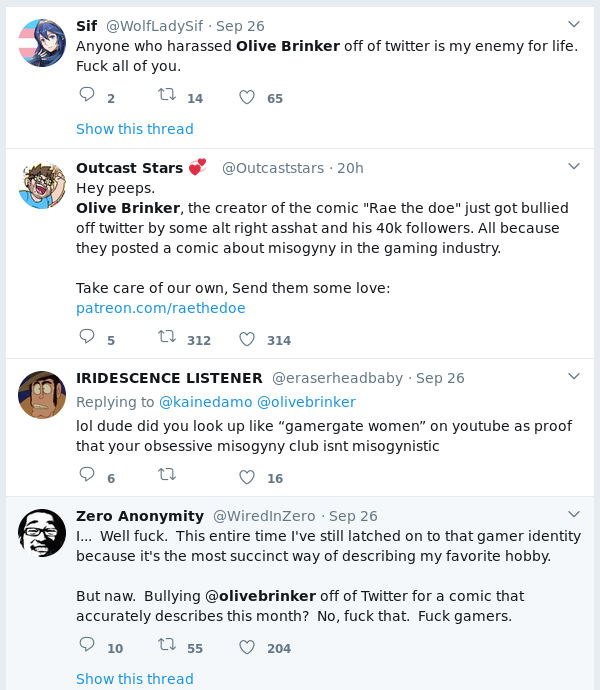Reply to Sif's tweet
Viewport: 600px width, 690px height.
(x=87, y=96)
